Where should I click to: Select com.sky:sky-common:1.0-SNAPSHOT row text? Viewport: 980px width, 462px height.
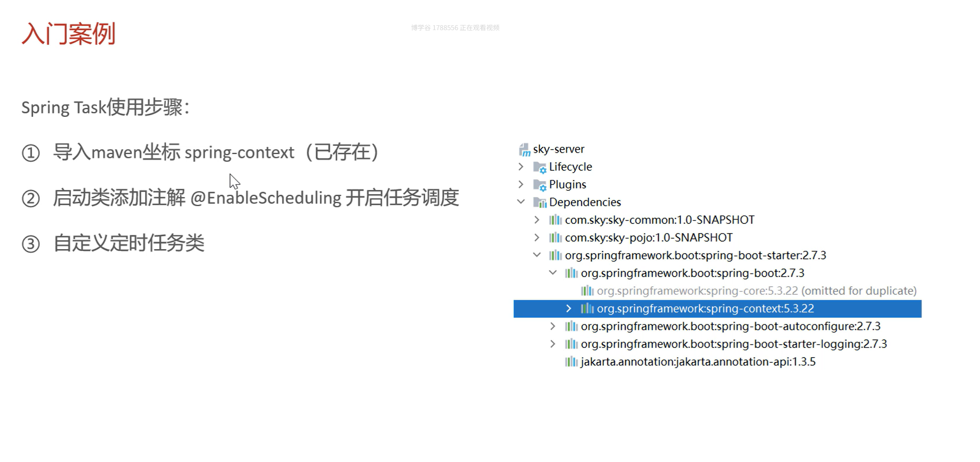tap(660, 220)
